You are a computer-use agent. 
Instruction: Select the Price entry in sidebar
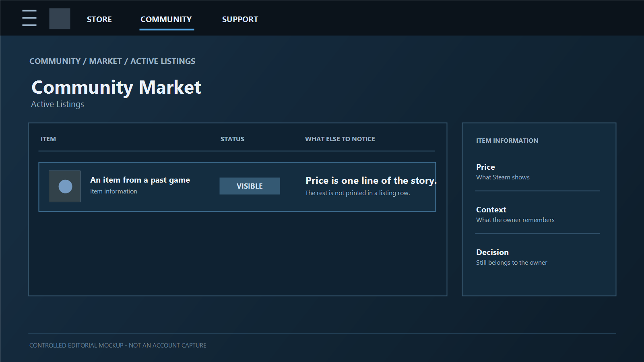click(485, 167)
